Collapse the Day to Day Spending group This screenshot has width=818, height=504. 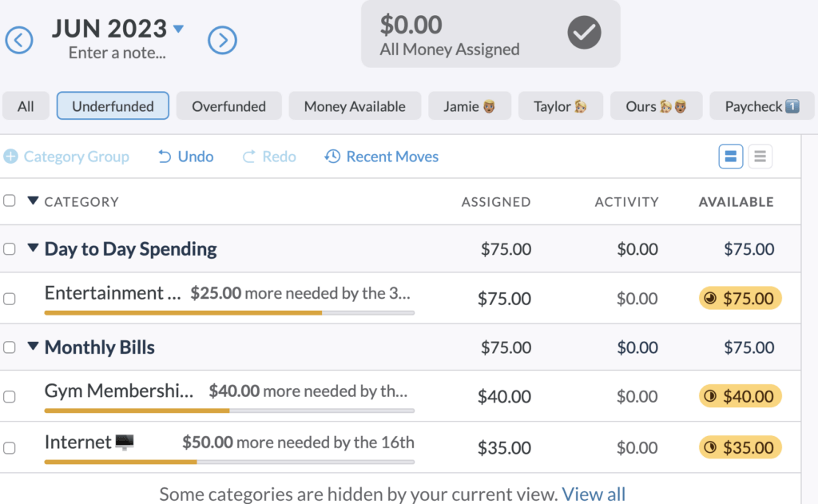[33, 248]
